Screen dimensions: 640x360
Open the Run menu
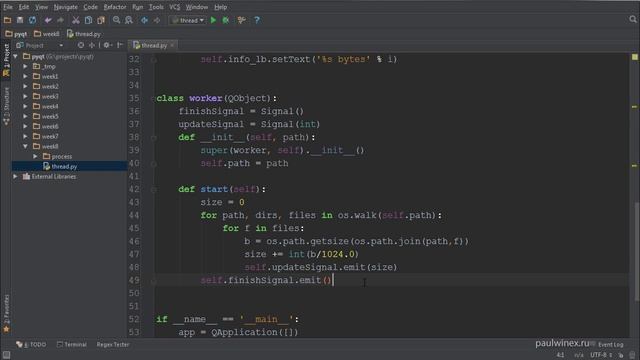tap(138, 7)
